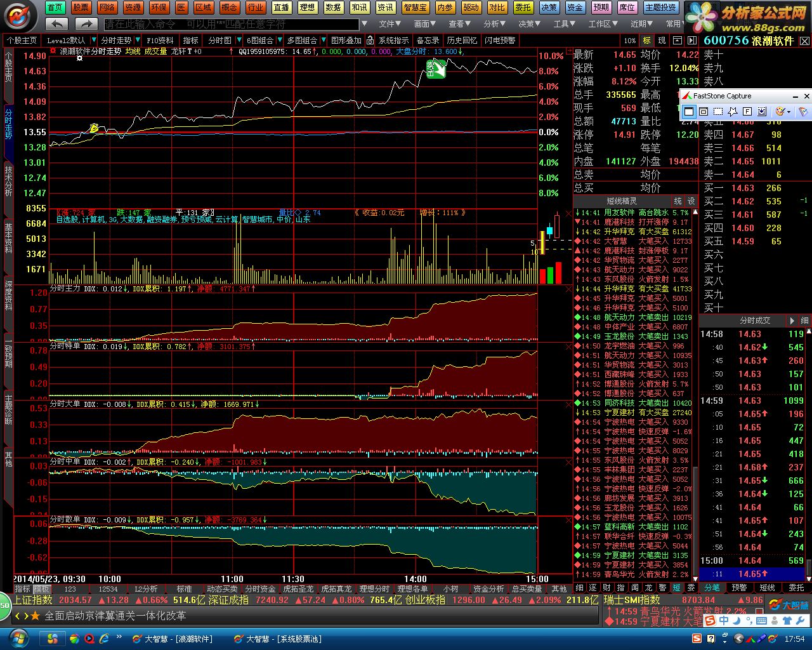
Task: Click the 首页 top toolbar button
Action: tap(55, 8)
